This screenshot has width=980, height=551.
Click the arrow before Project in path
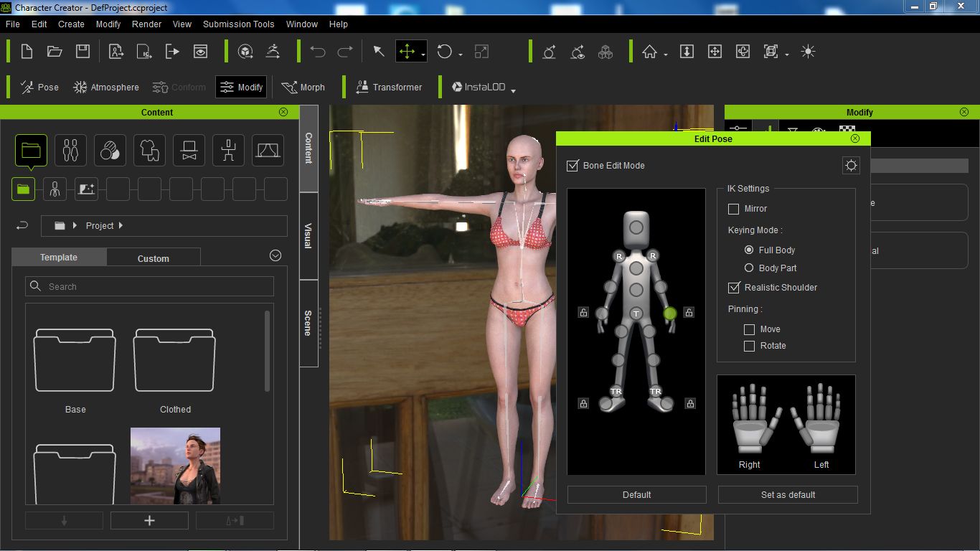pos(75,225)
